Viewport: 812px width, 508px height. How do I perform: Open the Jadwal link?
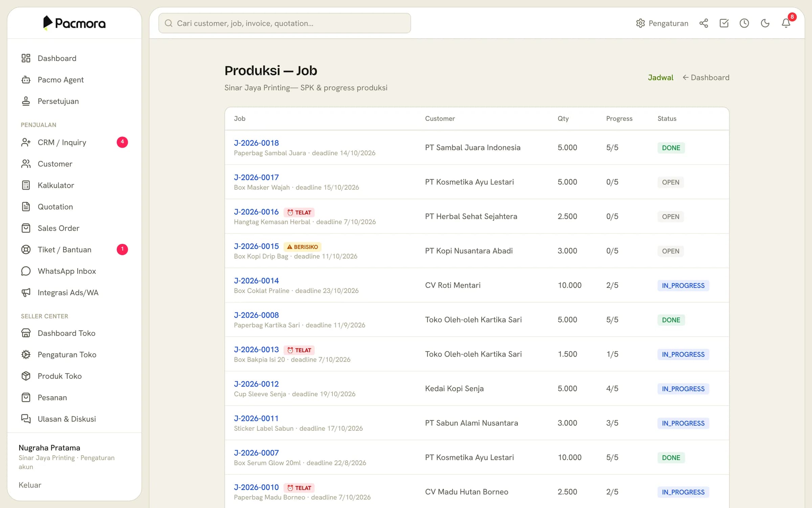coord(660,78)
